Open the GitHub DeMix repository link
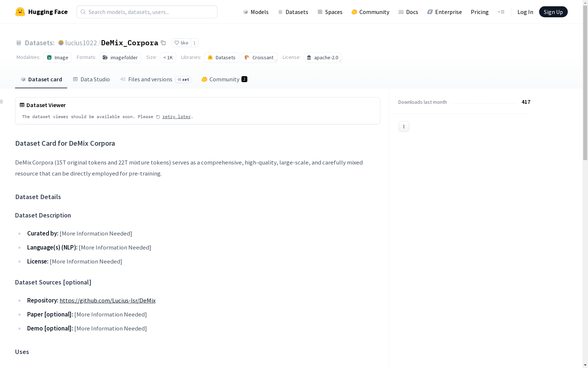The image size is (588, 368). (108, 300)
